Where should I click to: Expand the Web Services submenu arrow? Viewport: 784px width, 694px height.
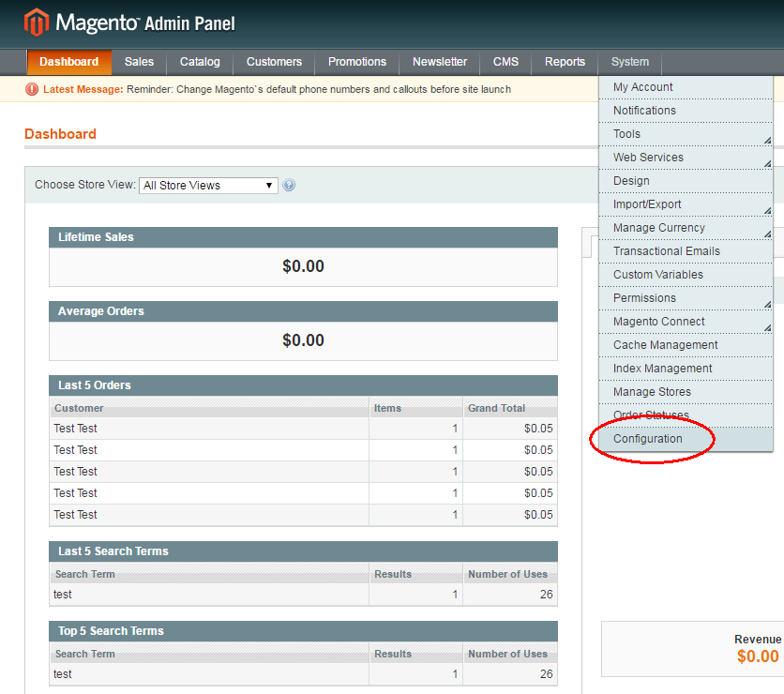tap(767, 164)
